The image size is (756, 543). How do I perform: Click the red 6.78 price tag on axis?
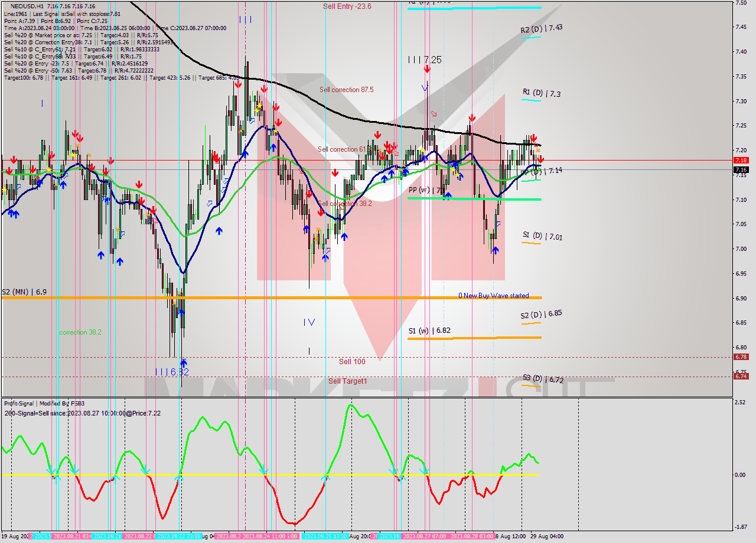[x=741, y=356]
